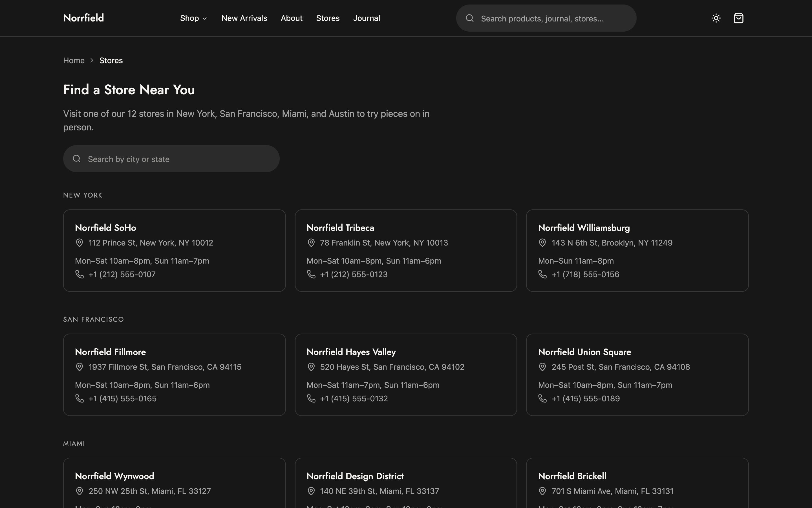Click phone number +1 (718) 555-0156

point(586,275)
